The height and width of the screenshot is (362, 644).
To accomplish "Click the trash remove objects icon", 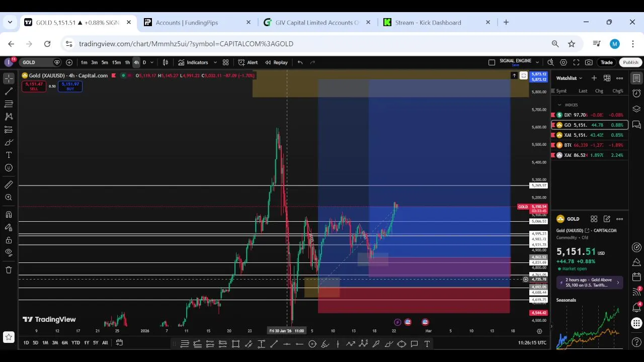I will tap(9, 270).
